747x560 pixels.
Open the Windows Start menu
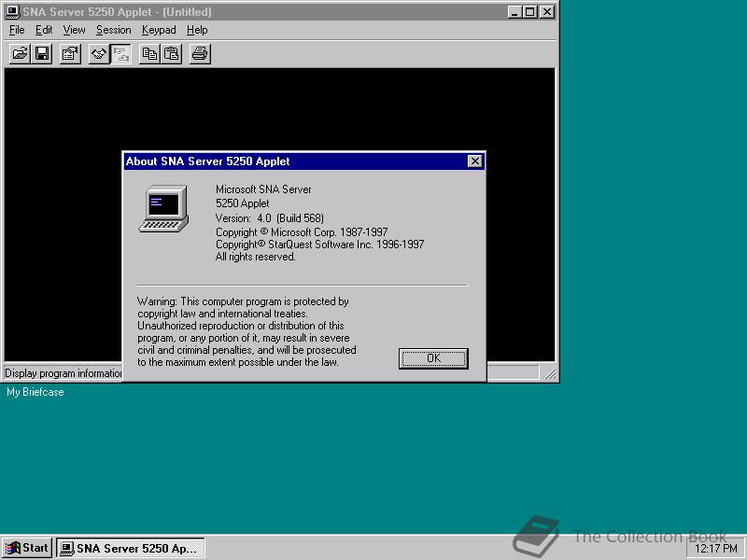pyautogui.click(x=27, y=548)
